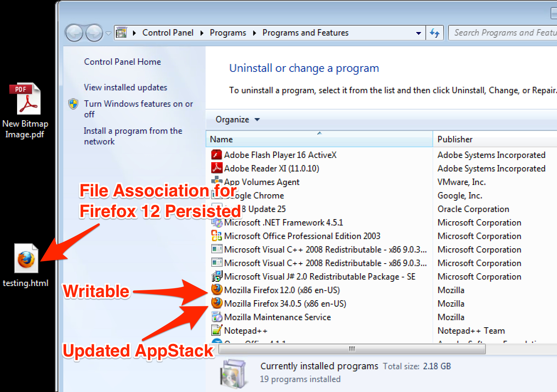Click the Search Programs and Features field
The image size is (557, 392).
click(x=503, y=33)
